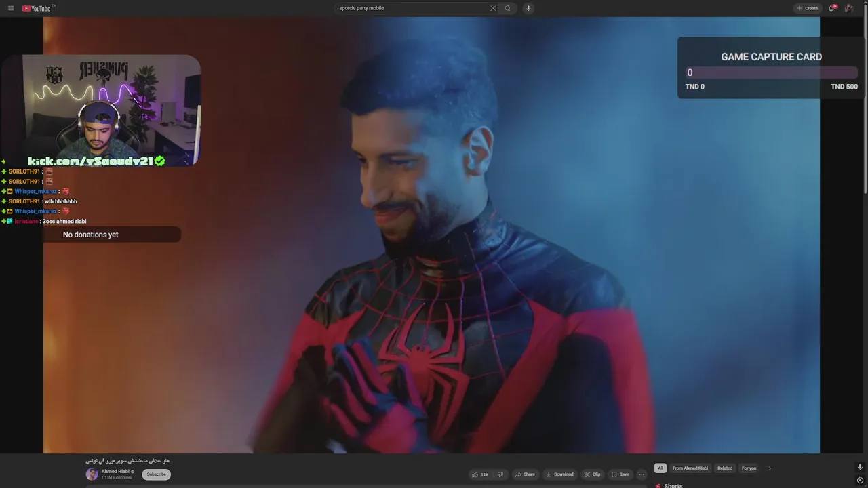Image resolution: width=868 pixels, height=488 pixels.
Task: Select the 'For you' filter chip
Action: [749, 468]
